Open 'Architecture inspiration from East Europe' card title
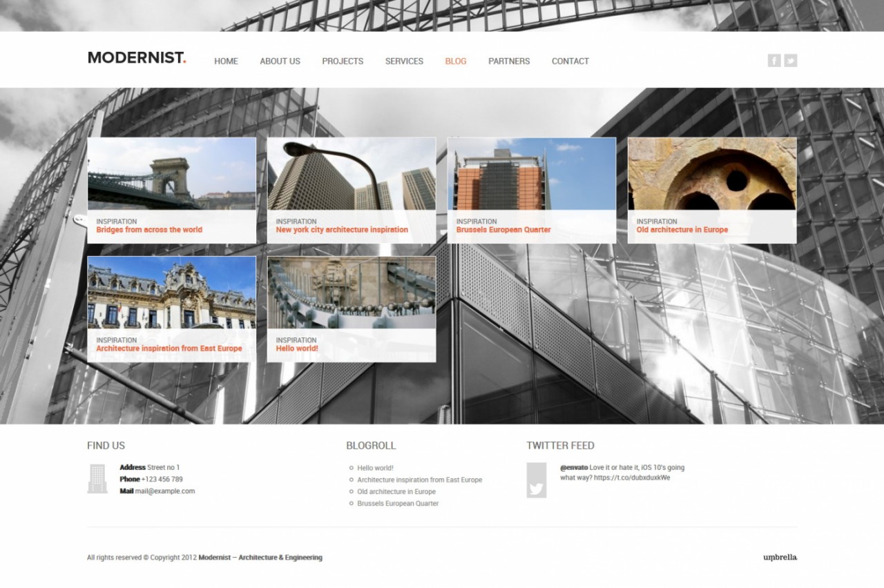Viewport: 884px width, 588px height. click(169, 349)
